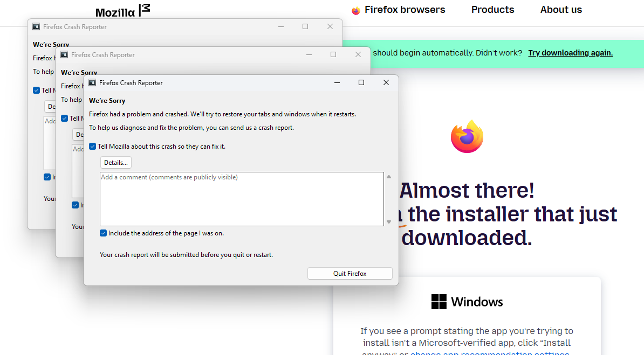This screenshot has width=644, height=355.
Task: Toggle Include the address of the page checkbox
Action: click(x=103, y=233)
